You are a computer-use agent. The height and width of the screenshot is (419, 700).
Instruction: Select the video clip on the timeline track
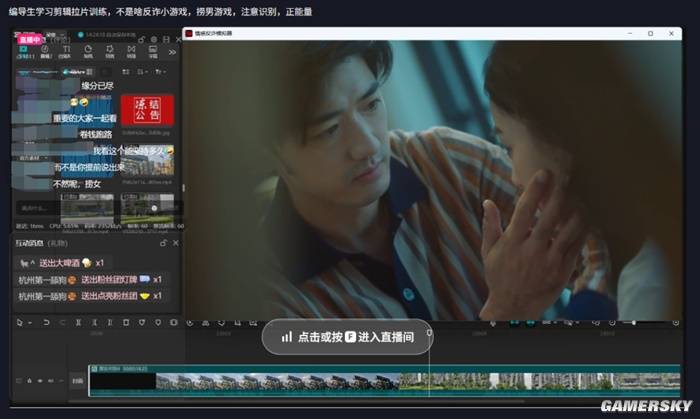pos(384,381)
